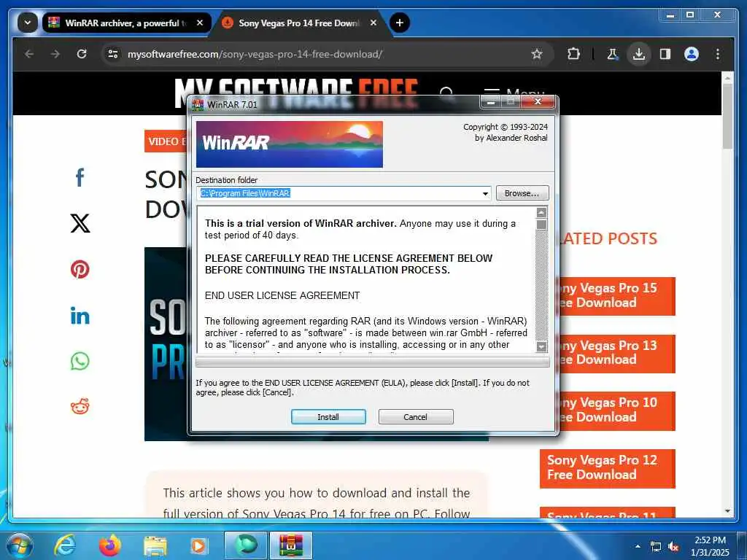Open the network tray icon
747x560 pixels.
(656, 547)
